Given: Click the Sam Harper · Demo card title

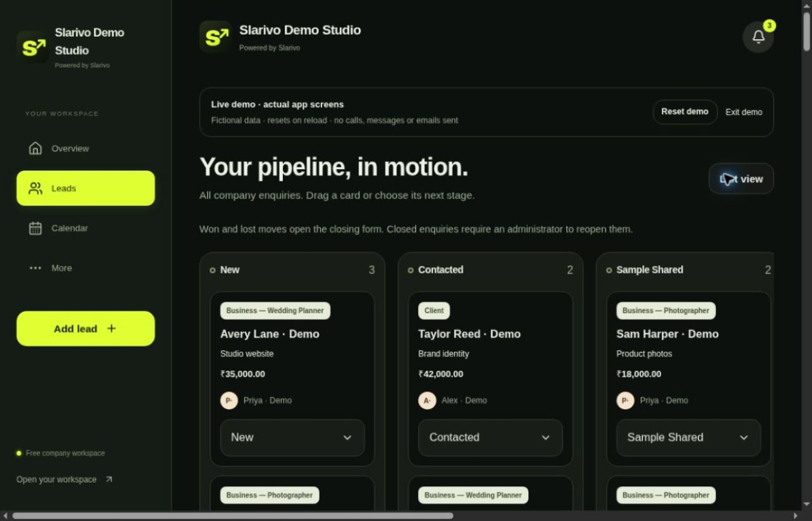Looking at the screenshot, I should click(667, 334).
